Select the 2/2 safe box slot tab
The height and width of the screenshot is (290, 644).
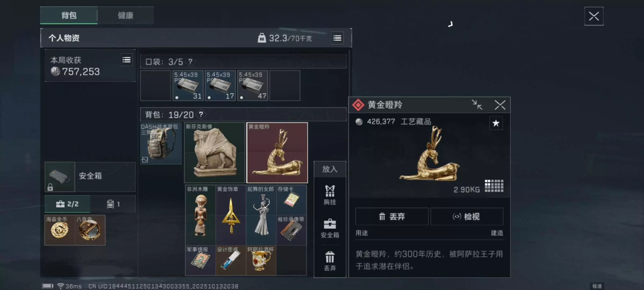(67, 204)
